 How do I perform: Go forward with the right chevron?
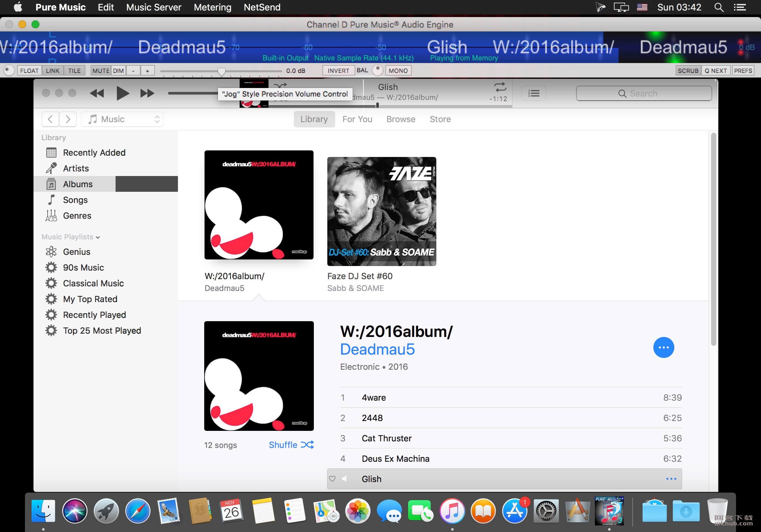pyautogui.click(x=68, y=119)
